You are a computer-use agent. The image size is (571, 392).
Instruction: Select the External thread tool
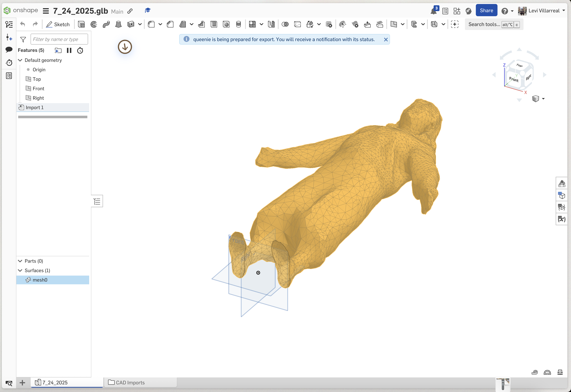pos(238,24)
